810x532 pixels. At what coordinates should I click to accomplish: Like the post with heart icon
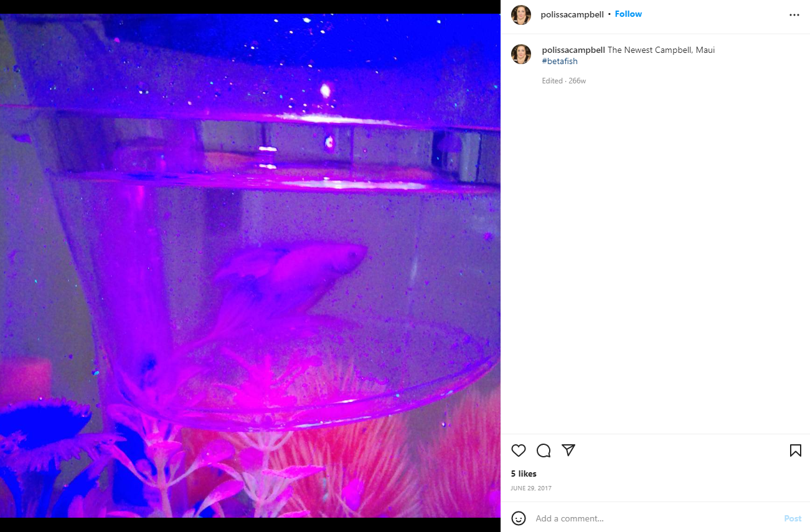pyautogui.click(x=519, y=450)
